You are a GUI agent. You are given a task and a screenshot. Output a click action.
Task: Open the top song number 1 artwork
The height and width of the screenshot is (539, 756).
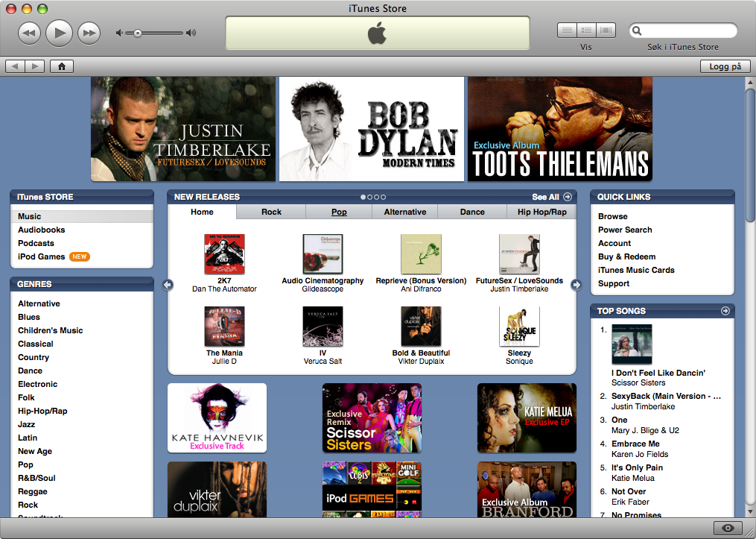click(632, 344)
